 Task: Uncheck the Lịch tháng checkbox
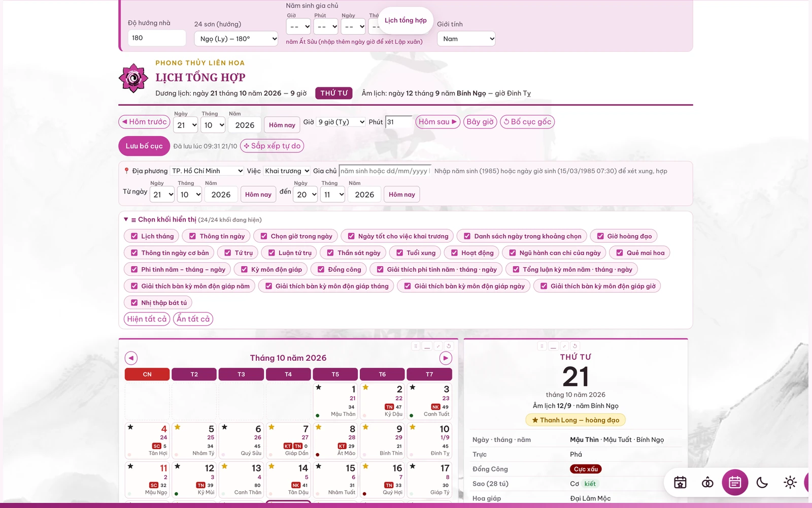click(134, 236)
